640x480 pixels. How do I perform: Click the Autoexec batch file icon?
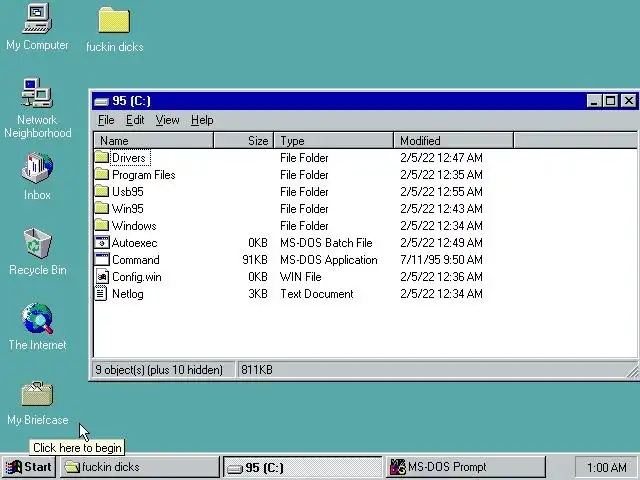102,242
